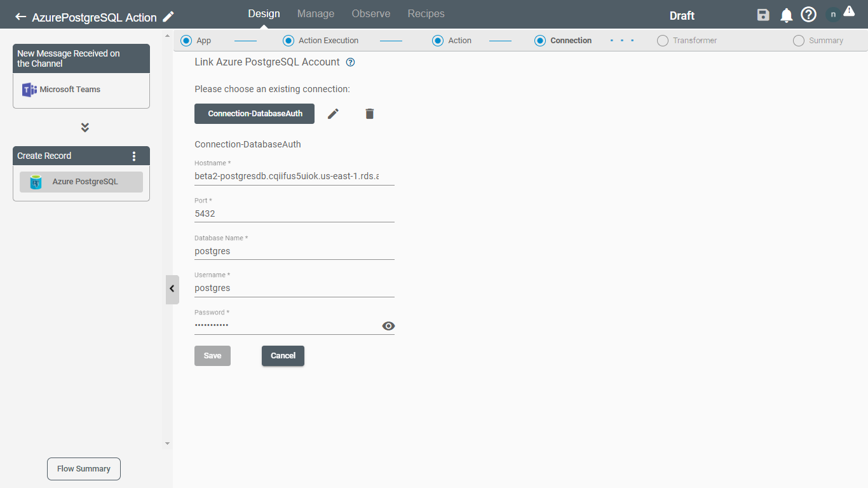Click the Hostname input field

294,176
